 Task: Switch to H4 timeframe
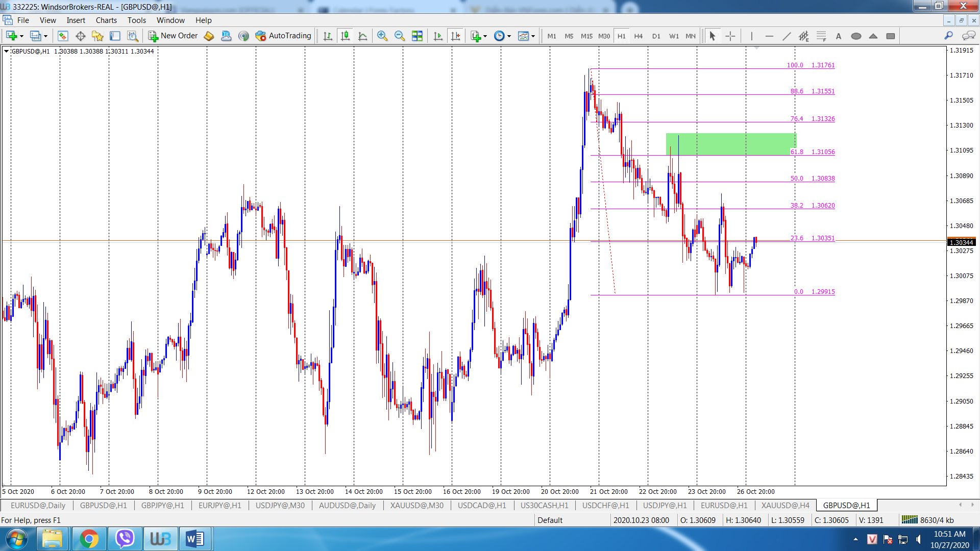639,36
